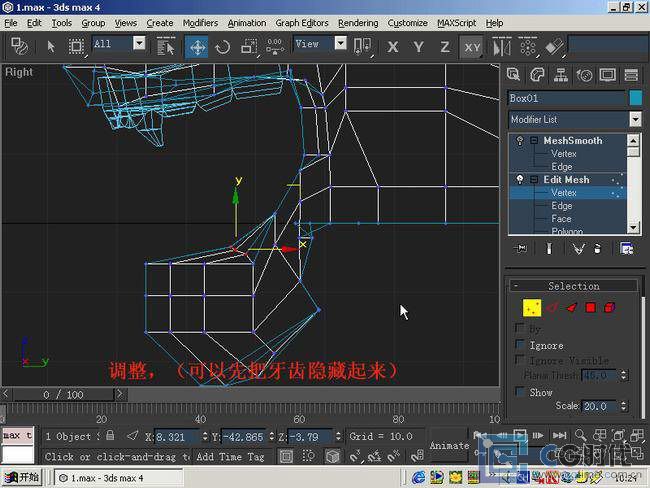The width and height of the screenshot is (650, 488).
Task: Open the selection filter All dropdown
Action: coord(139,43)
